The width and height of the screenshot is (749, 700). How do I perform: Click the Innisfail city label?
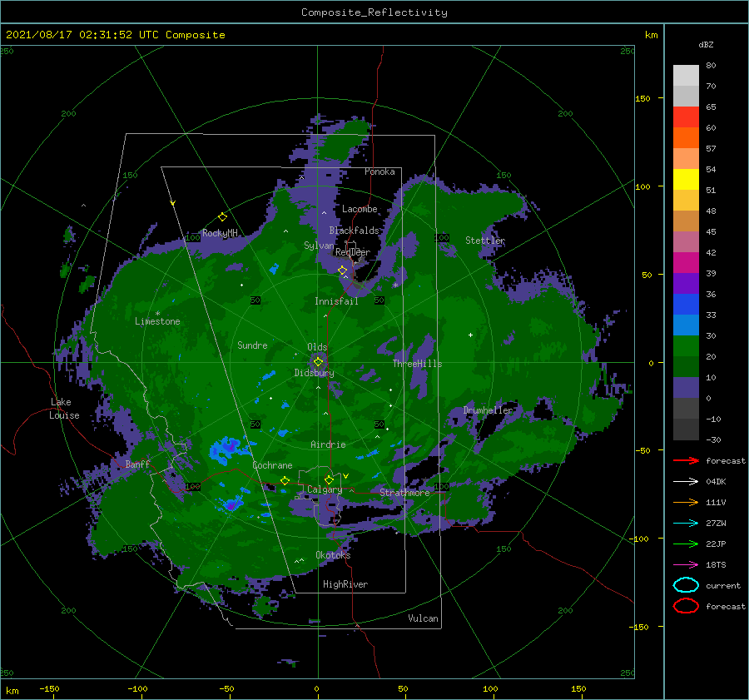[336, 301]
